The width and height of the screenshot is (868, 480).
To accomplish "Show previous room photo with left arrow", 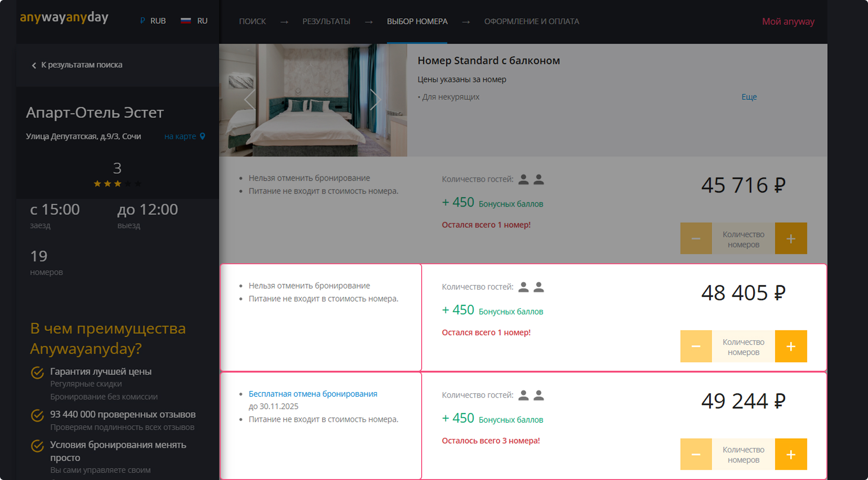I will (x=249, y=99).
